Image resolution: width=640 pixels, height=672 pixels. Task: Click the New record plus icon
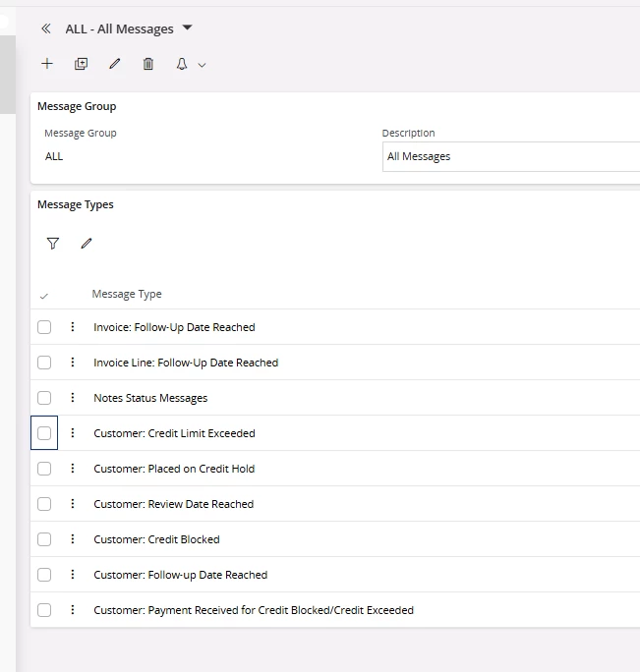pyautogui.click(x=47, y=64)
